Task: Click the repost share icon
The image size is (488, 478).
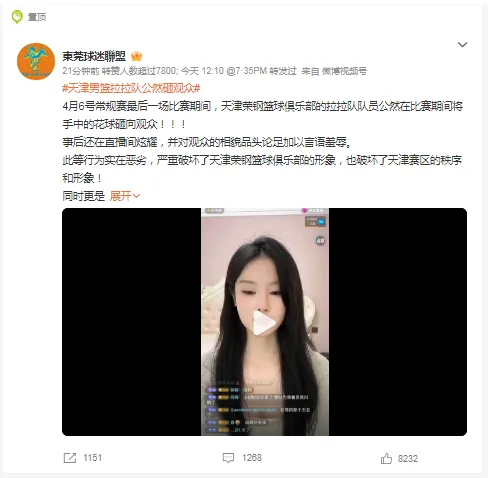Action: tap(70, 458)
